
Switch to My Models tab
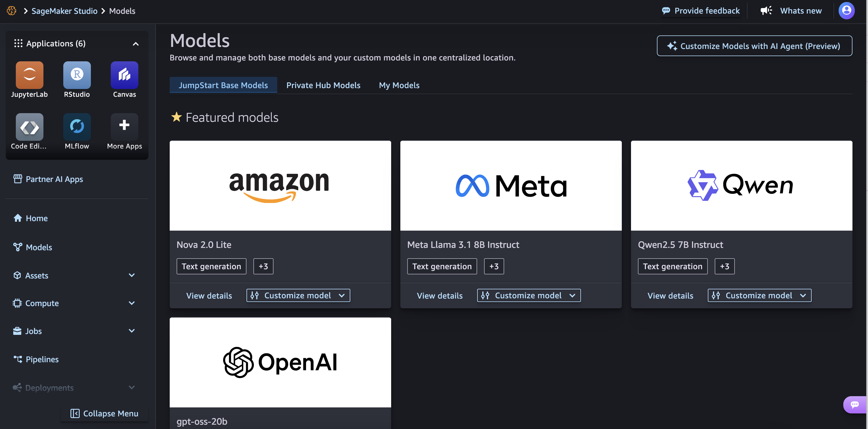(x=399, y=85)
